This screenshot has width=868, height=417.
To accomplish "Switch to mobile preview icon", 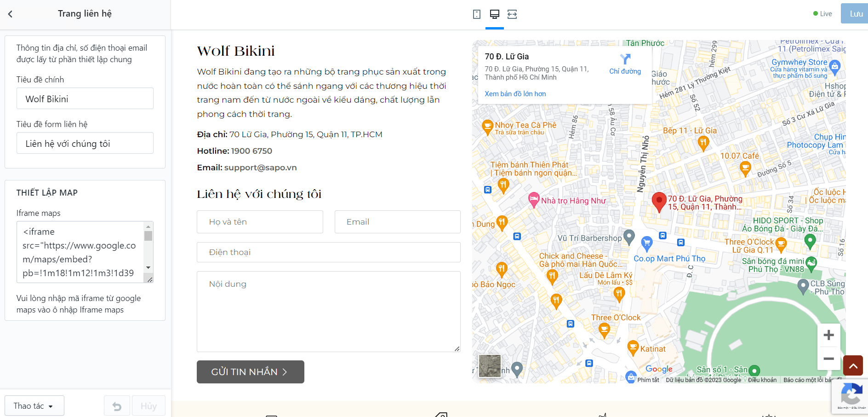I will [477, 14].
